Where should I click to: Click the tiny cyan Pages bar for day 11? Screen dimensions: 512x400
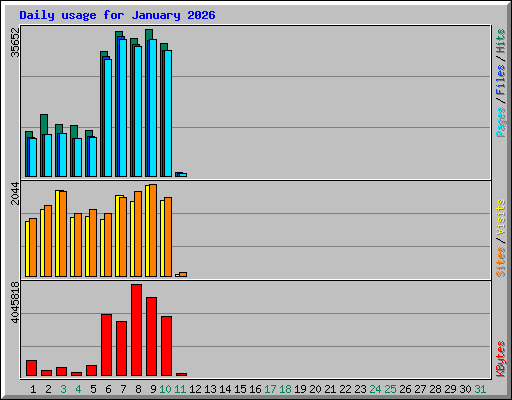(x=183, y=175)
